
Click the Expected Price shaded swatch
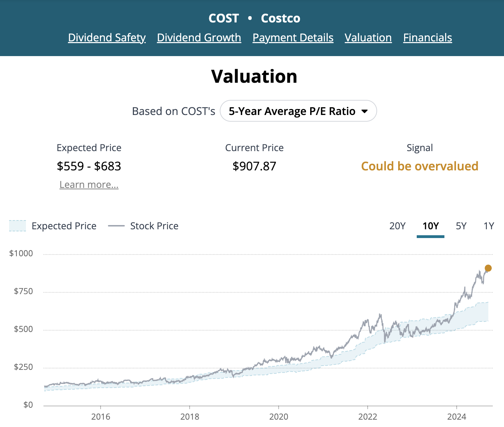click(17, 226)
